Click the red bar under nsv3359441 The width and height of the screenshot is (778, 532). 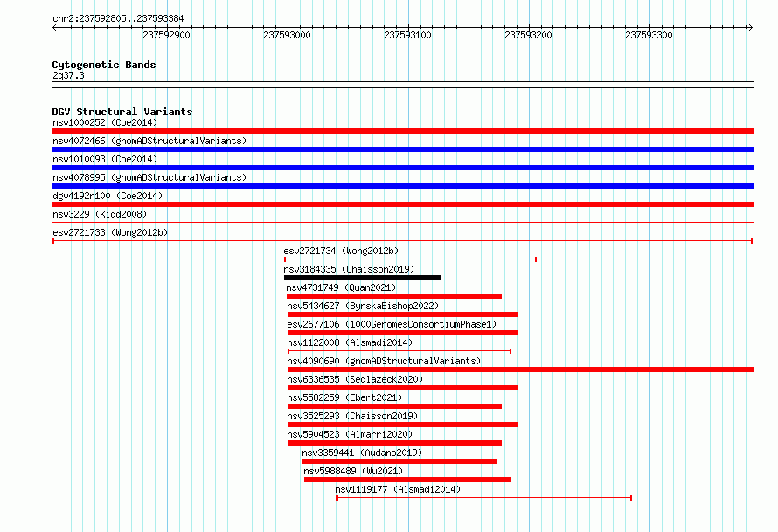pos(399,461)
